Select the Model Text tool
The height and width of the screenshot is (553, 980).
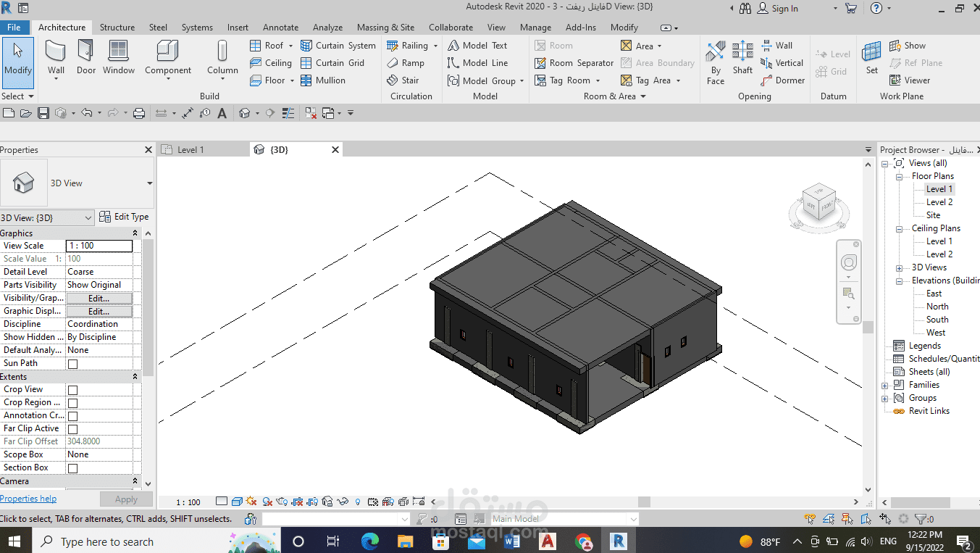[x=477, y=46]
